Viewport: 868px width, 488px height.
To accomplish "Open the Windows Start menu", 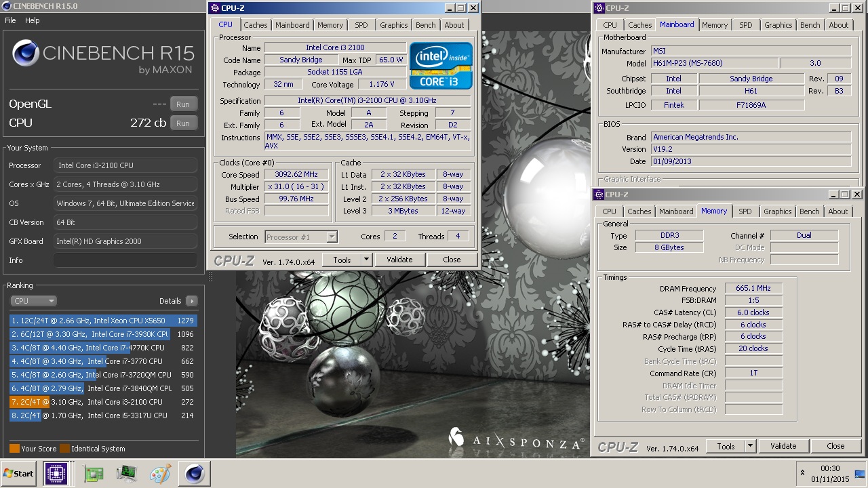I will 19,473.
